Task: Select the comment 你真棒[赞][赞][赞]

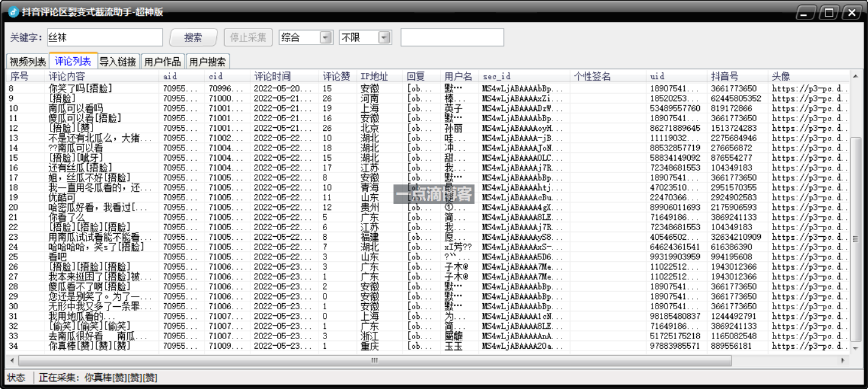Action: pyautogui.click(x=89, y=346)
